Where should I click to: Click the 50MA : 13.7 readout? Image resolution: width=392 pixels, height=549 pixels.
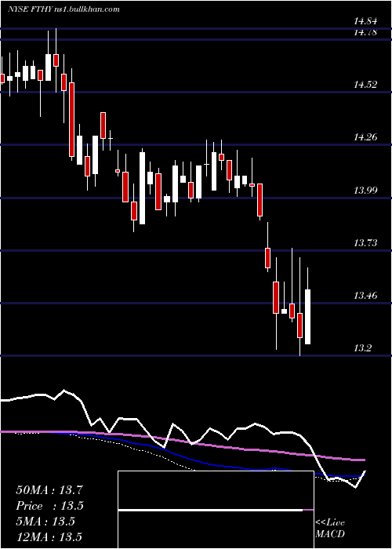click(x=49, y=490)
